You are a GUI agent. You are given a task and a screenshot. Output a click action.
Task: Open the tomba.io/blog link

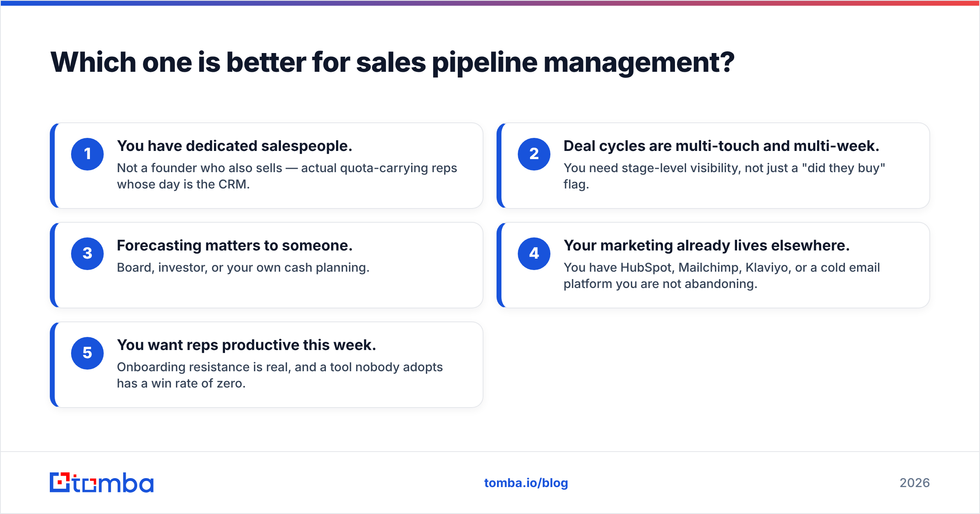(526, 483)
